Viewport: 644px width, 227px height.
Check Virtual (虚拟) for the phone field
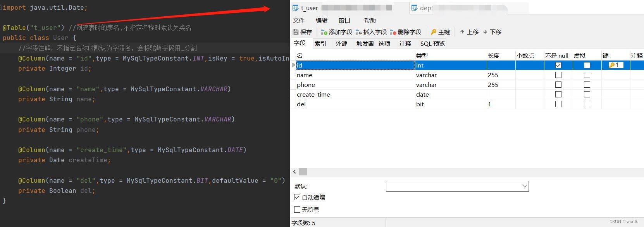(x=587, y=85)
